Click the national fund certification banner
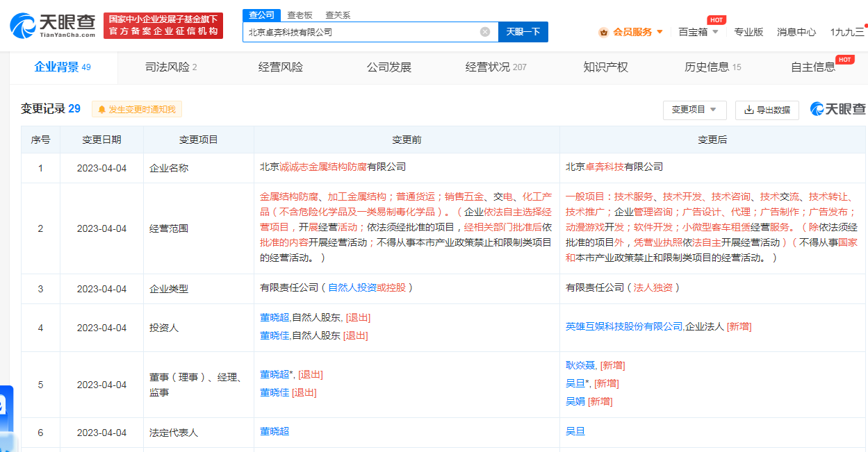This screenshot has width=868, height=452. point(163,26)
